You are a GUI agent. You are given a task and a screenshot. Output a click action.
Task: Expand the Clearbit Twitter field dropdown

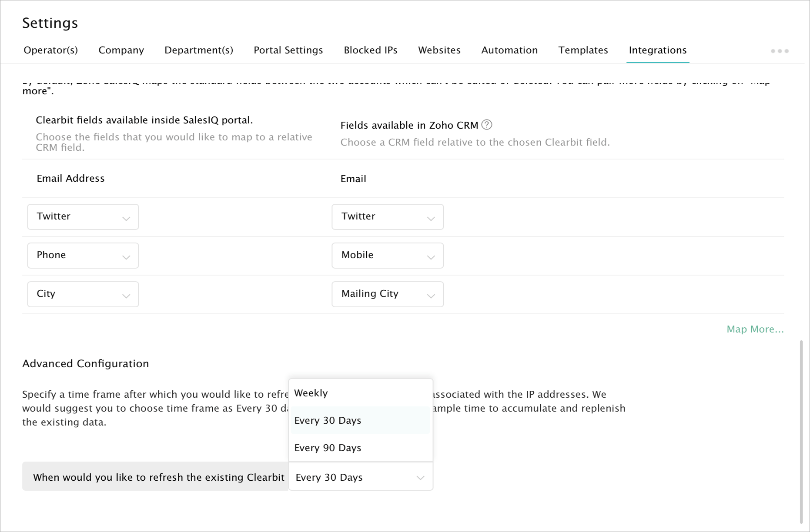tap(83, 217)
